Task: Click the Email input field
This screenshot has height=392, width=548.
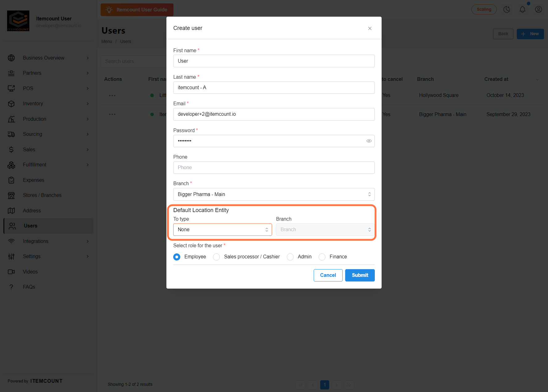Action: [274, 114]
